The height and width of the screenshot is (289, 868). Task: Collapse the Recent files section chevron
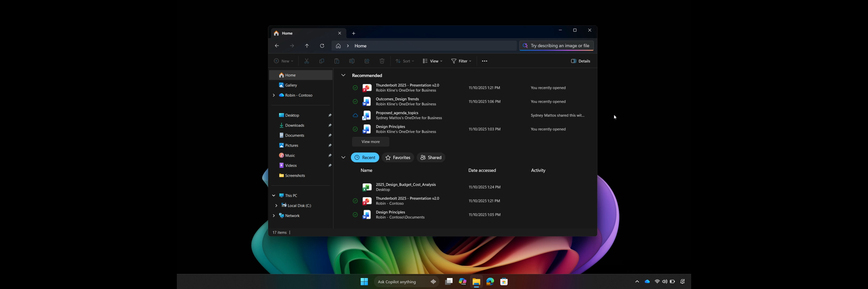point(343,157)
